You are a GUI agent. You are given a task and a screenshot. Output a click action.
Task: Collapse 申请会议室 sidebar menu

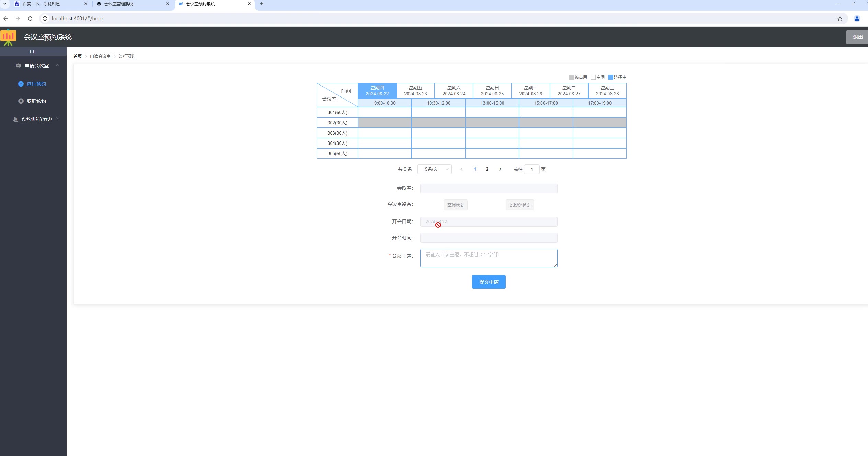[x=36, y=66]
